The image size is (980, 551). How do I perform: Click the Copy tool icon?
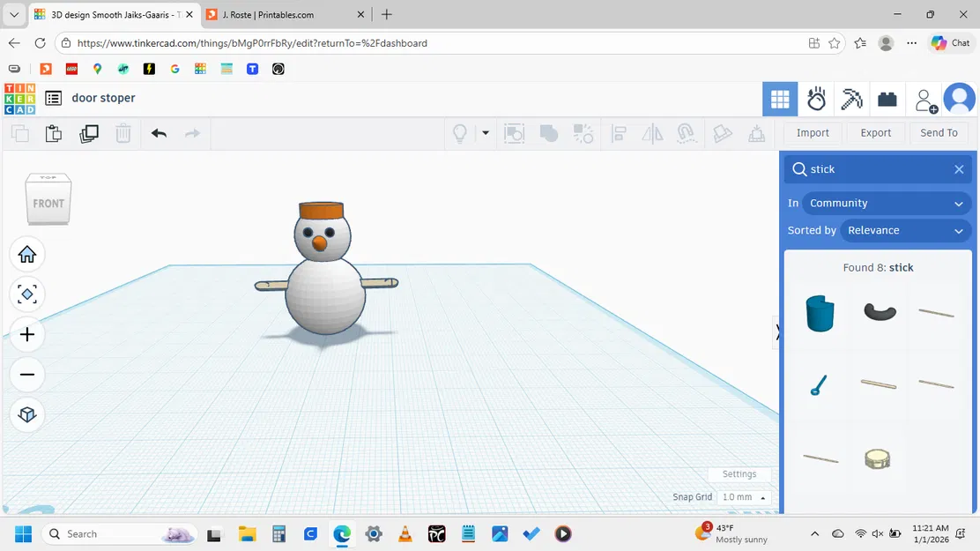(x=20, y=133)
